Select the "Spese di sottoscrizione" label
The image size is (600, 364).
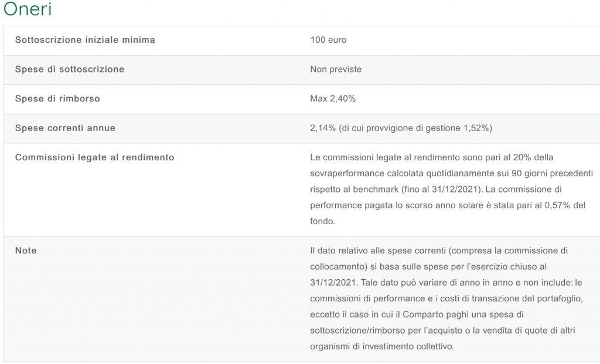coord(70,69)
